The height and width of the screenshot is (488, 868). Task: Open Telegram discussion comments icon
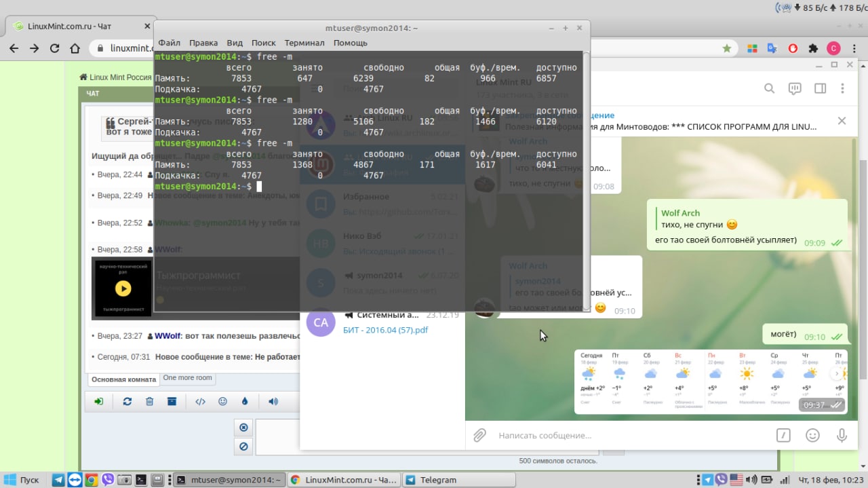click(795, 88)
